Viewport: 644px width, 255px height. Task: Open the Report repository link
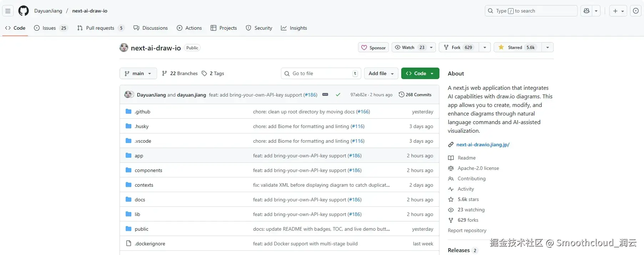[x=467, y=231]
